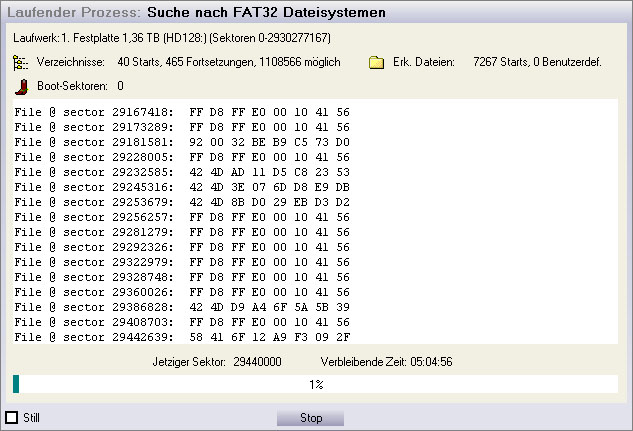This screenshot has height=431, width=633.
Task: Click the Jetziger Sektor value 29440000
Action: [x=257, y=362]
